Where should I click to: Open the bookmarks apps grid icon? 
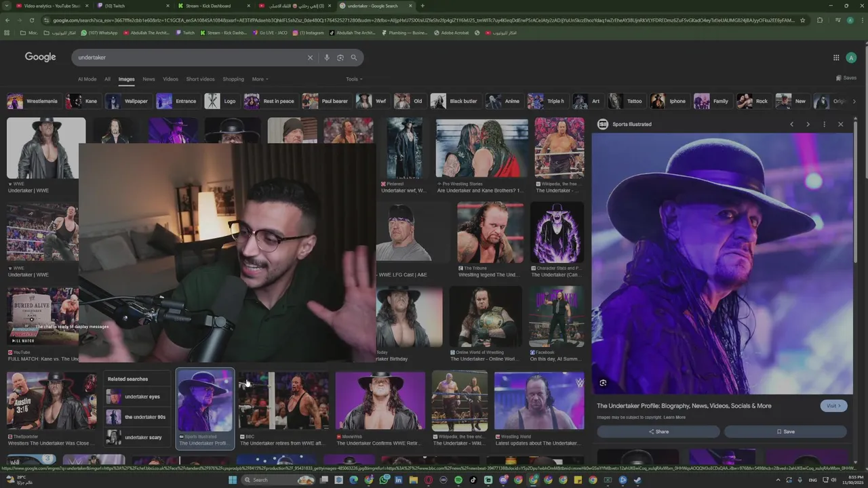7,33
